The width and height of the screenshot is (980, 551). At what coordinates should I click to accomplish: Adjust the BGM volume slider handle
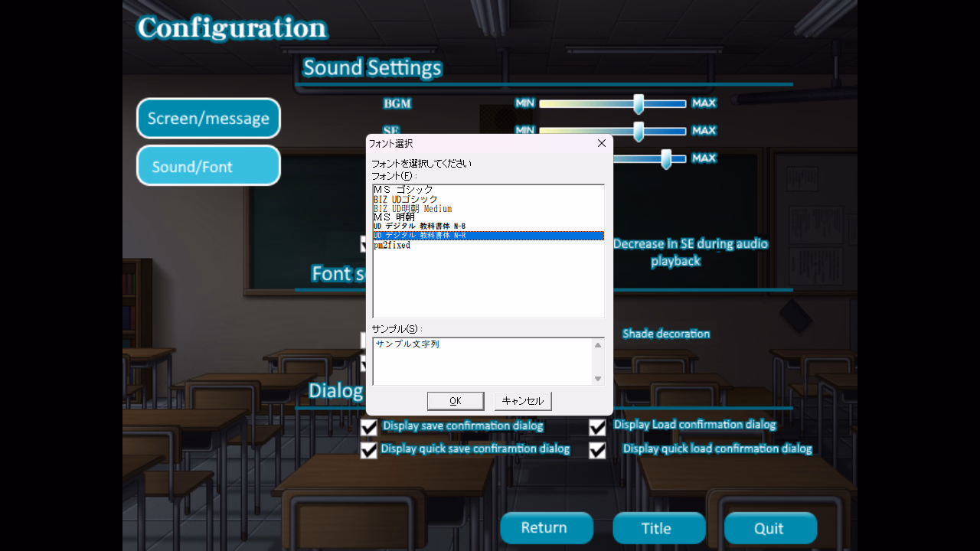coord(639,104)
